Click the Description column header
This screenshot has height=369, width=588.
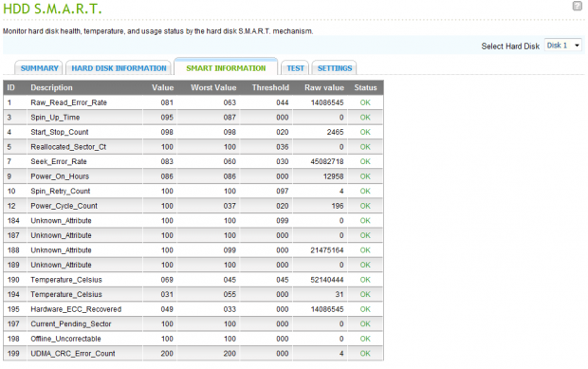[51, 88]
